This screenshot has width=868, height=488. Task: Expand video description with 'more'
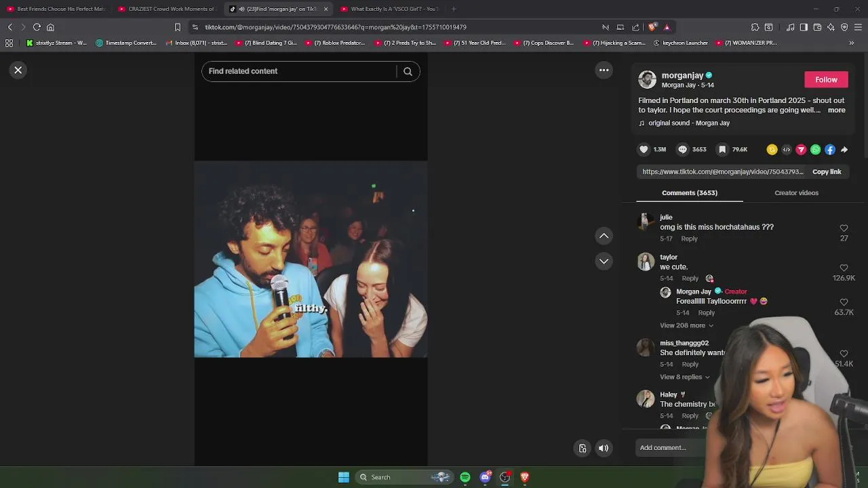[836, 110]
